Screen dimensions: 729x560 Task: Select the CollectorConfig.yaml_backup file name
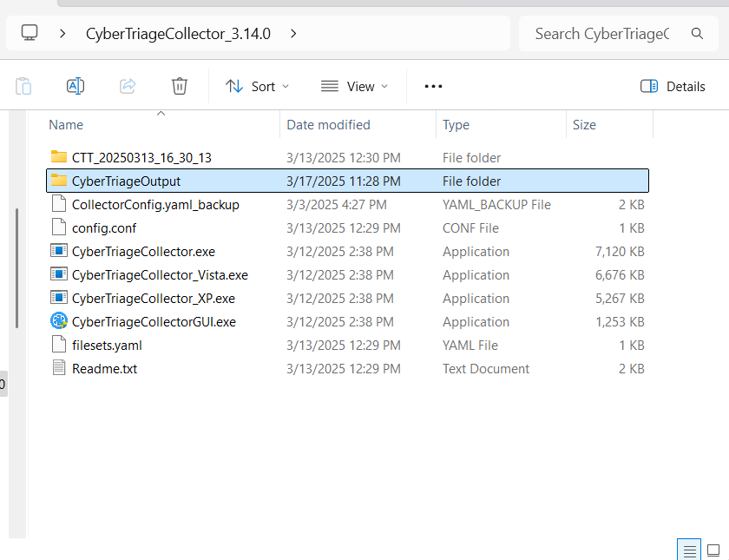pyautogui.click(x=155, y=205)
